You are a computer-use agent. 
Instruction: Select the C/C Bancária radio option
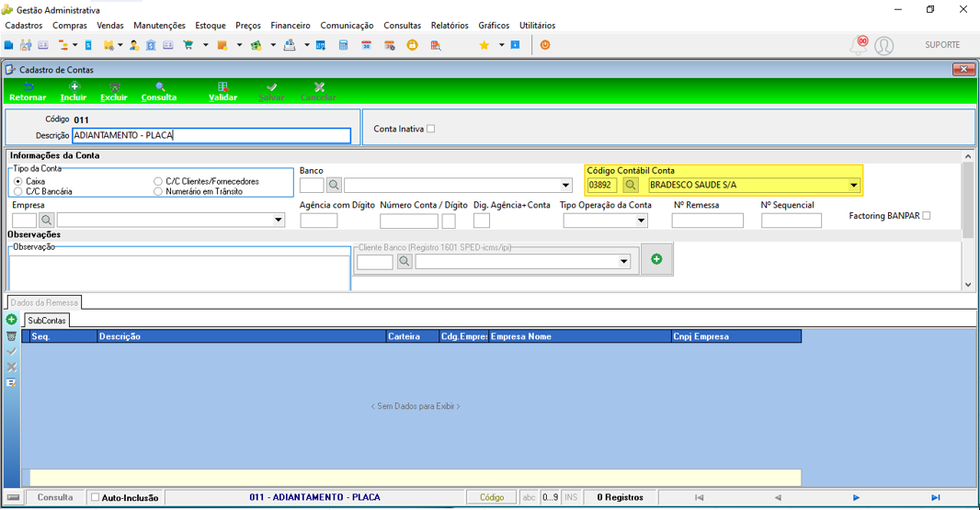click(x=18, y=191)
